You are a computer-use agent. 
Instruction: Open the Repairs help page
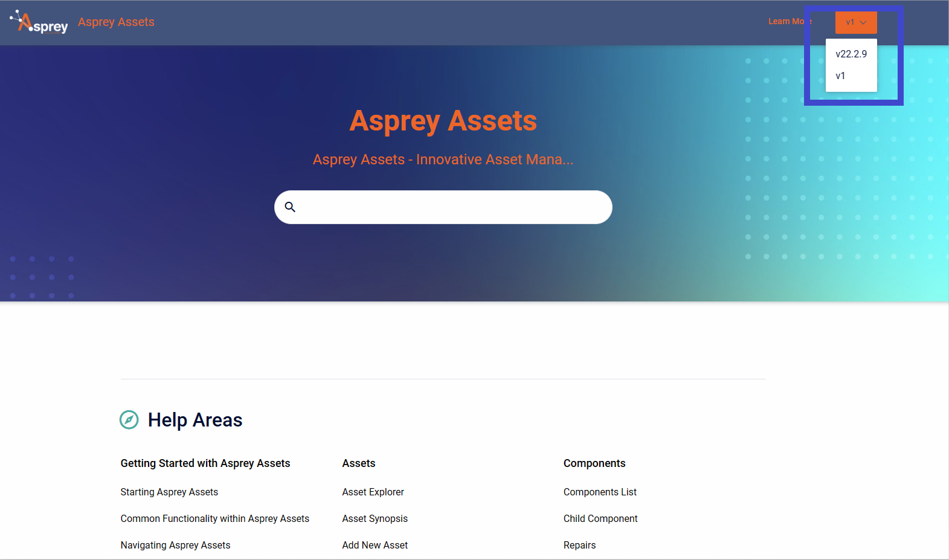click(x=579, y=545)
